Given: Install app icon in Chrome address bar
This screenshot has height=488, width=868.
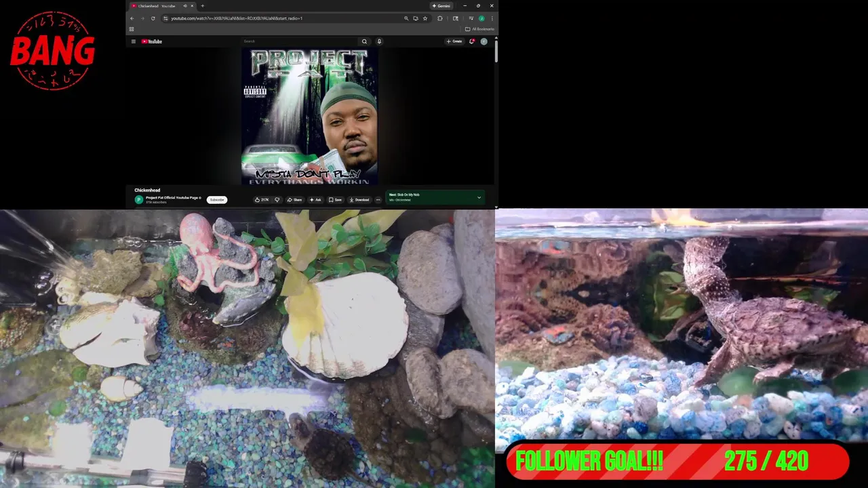Looking at the screenshot, I should tap(416, 18).
